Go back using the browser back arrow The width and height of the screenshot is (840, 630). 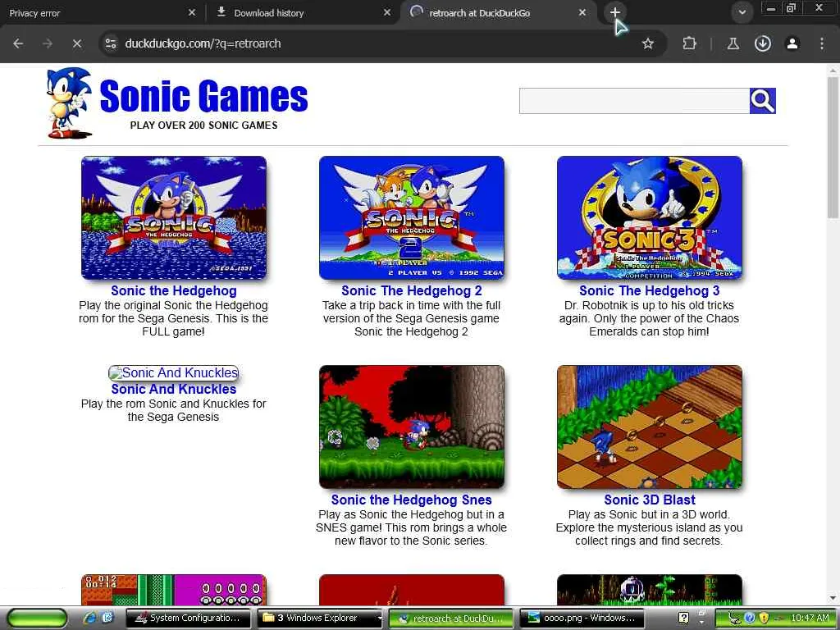(18, 43)
